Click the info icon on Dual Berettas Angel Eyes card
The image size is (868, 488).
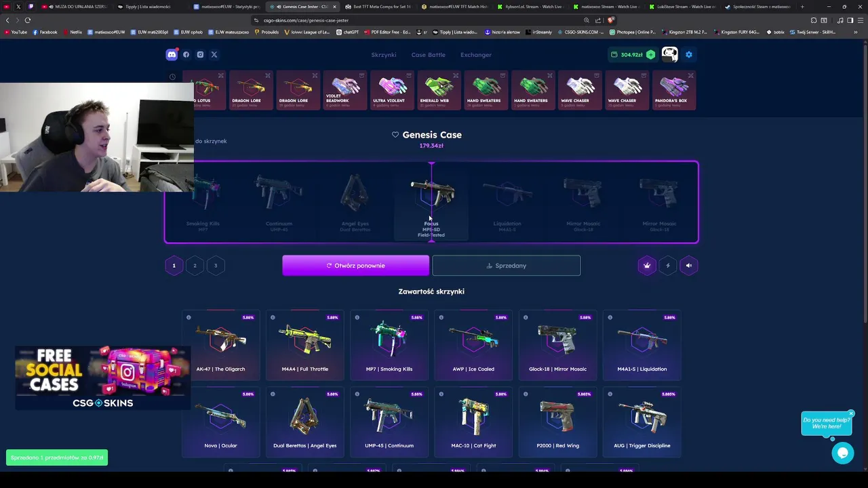[273, 394]
